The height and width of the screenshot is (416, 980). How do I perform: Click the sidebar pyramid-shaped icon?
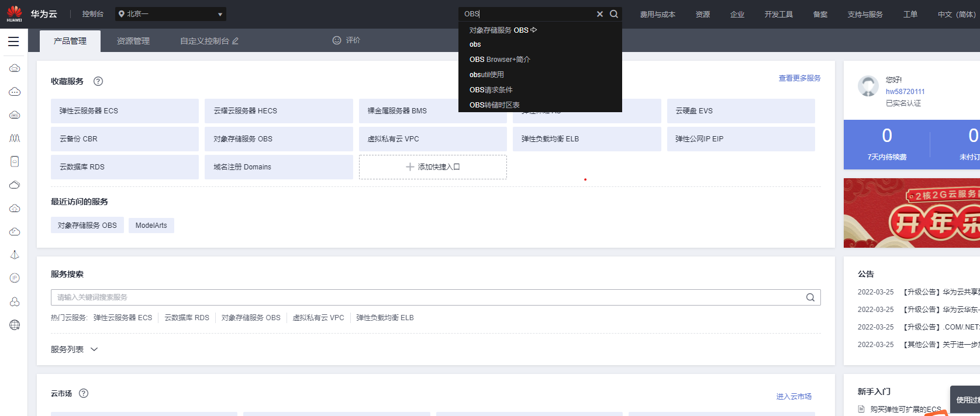pyautogui.click(x=15, y=255)
